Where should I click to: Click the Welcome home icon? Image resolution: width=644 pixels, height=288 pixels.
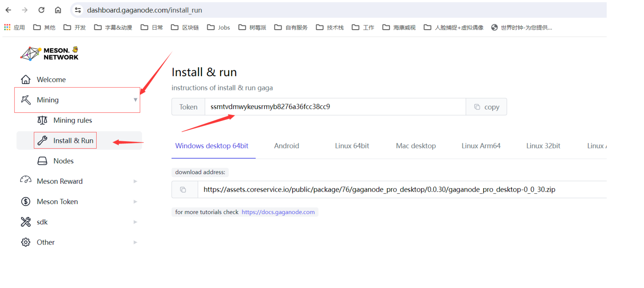tap(26, 79)
